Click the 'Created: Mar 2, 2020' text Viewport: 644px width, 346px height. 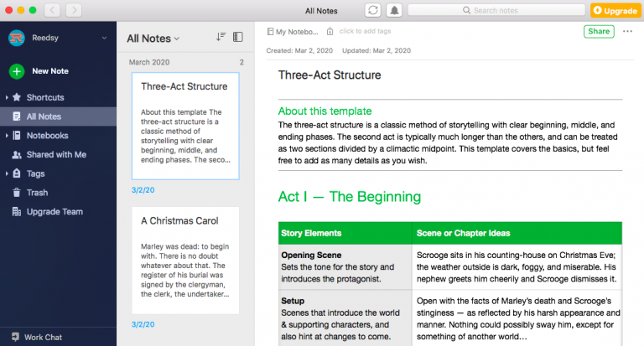tap(299, 50)
